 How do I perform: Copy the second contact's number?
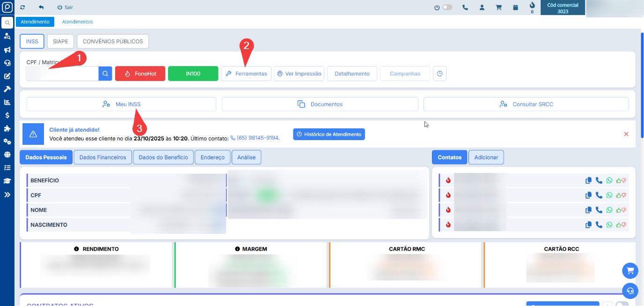(588, 195)
